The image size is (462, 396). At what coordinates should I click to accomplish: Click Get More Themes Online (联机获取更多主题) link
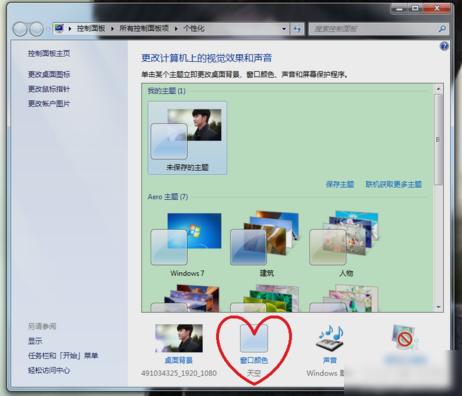(x=394, y=184)
